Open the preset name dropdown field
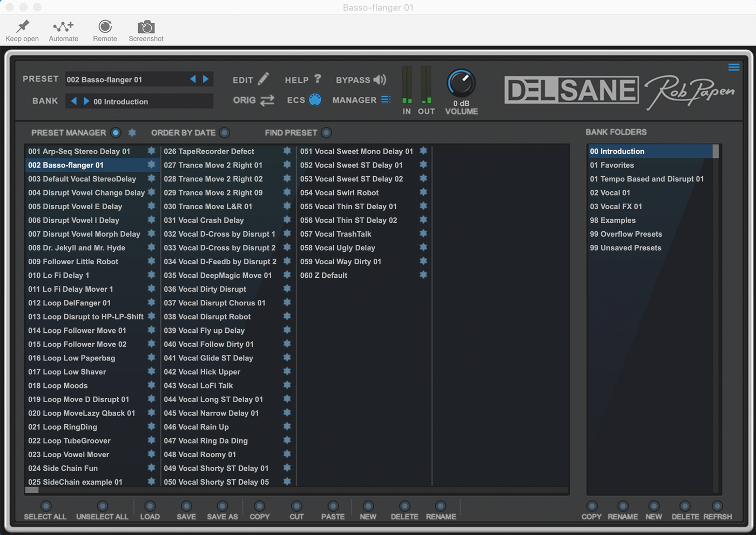This screenshot has width=756, height=535. [139, 79]
